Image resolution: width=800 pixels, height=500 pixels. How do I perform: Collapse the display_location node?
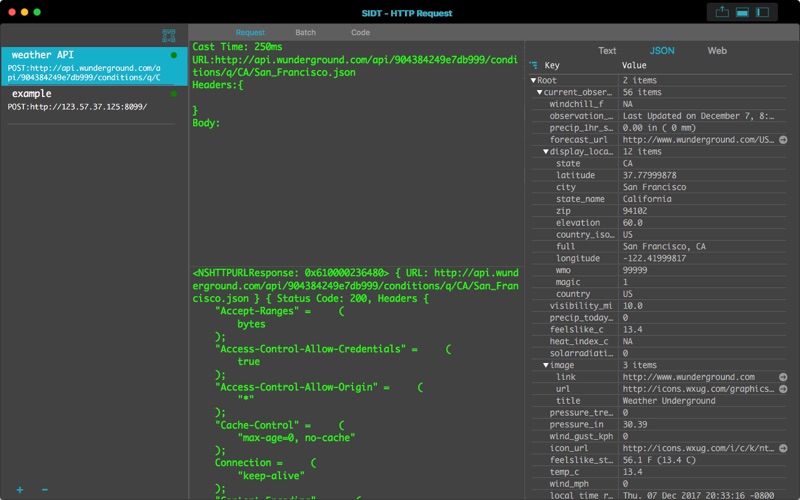546,152
